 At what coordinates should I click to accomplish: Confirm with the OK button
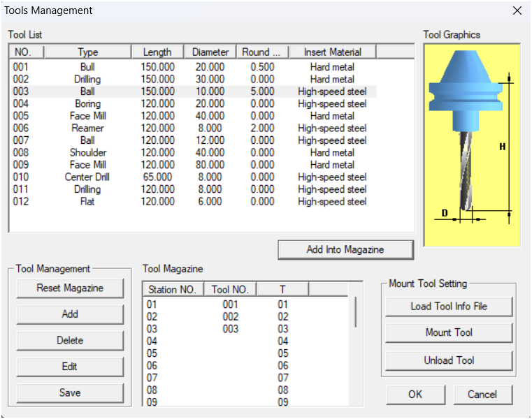pos(416,395)
